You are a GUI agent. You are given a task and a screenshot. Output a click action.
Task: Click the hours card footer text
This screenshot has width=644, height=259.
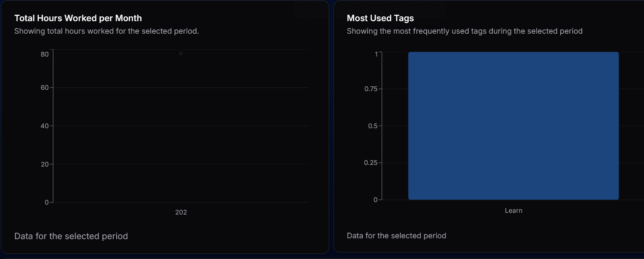71,236
